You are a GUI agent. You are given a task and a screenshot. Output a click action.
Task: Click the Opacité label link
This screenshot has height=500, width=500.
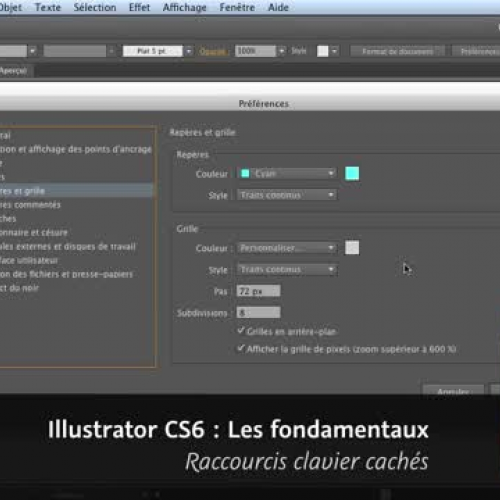[x=213, y=52]
